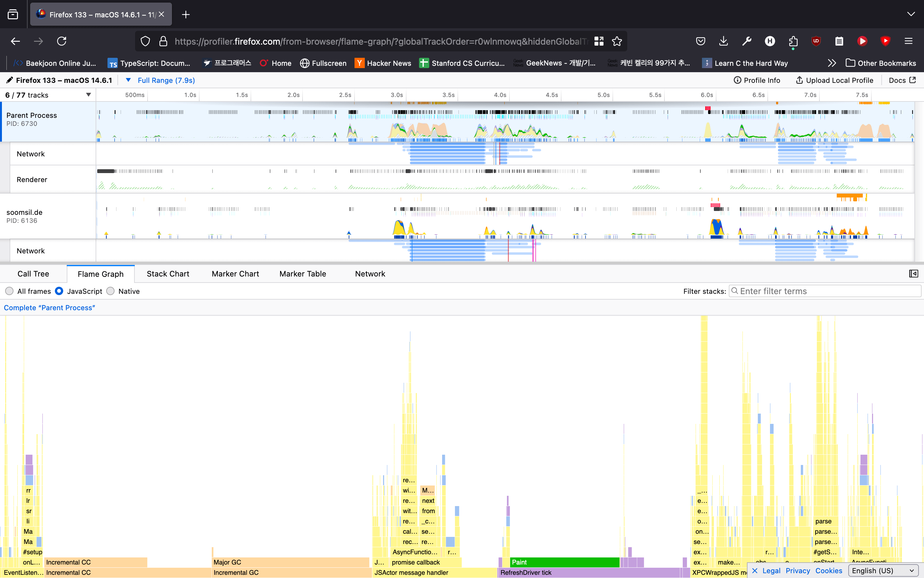This screenshot has height=578, width=924.
Task: Focus the Filter stacks input
Action: pyautogui.click(x=825, y=291)
